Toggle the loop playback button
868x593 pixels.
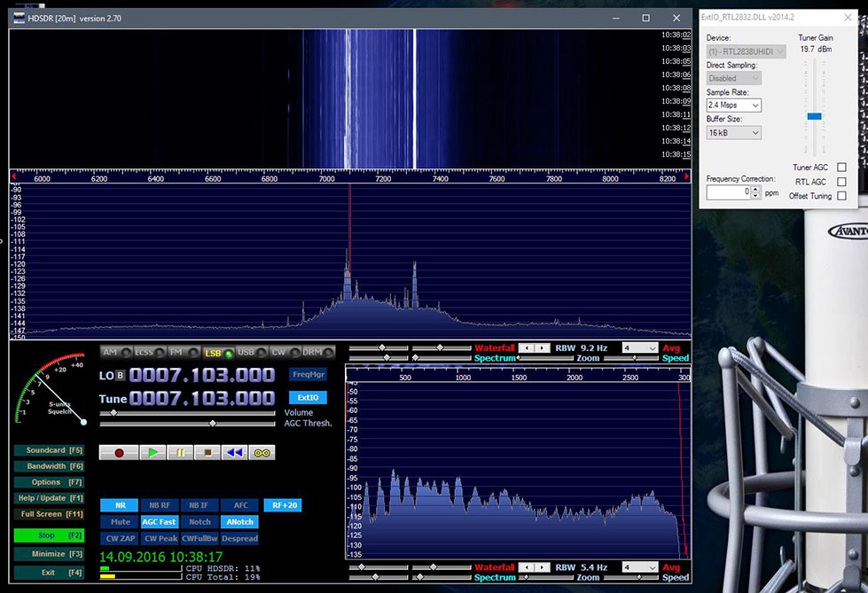262,452
